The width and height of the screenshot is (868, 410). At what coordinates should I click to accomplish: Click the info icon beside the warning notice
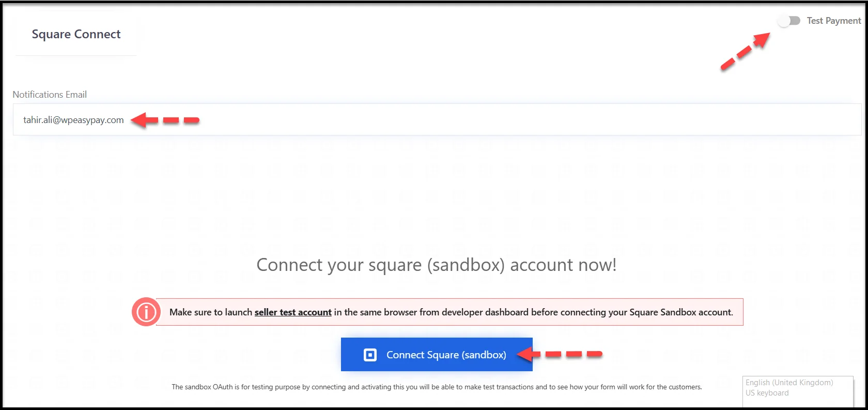pos(146,312)
